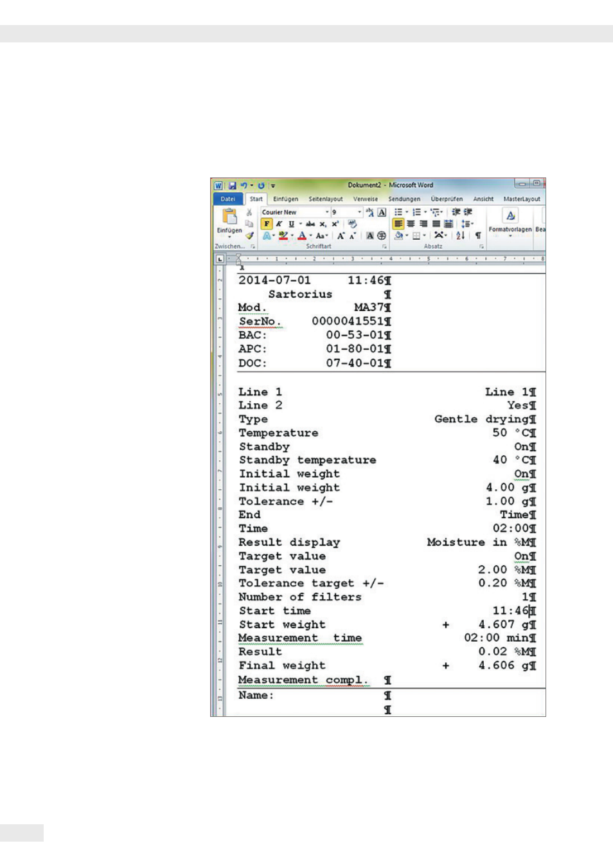
Task: Switch to the MasterLayout tab
Action: click(522, 199)
